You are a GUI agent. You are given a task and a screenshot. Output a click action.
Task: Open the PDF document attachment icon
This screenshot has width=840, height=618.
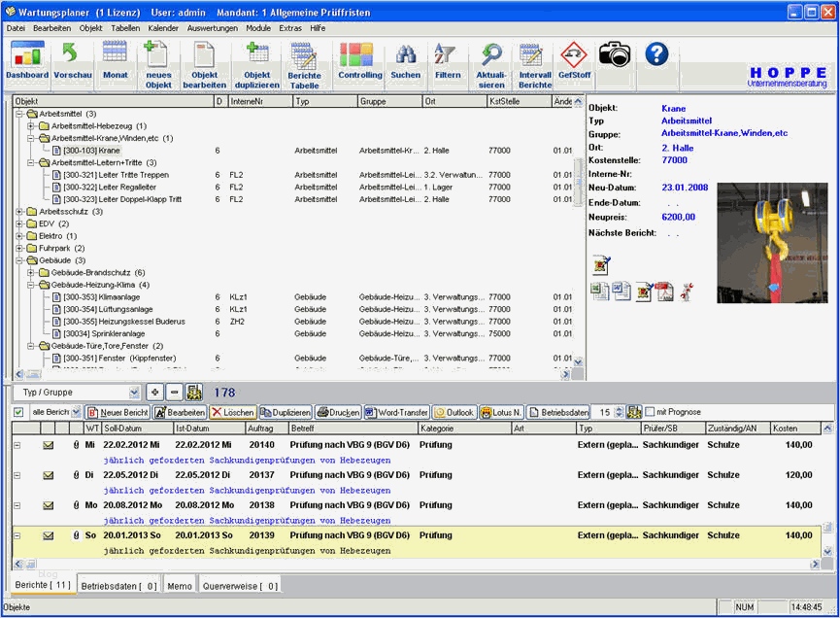[x=664, y=292]
